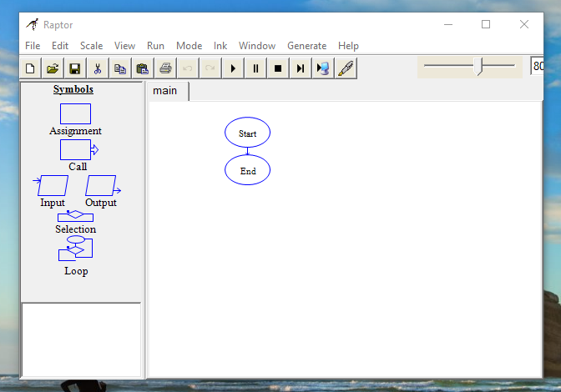561x392 pixels.
Task: Print the flowchart with the printer icon
Action: 165,68
